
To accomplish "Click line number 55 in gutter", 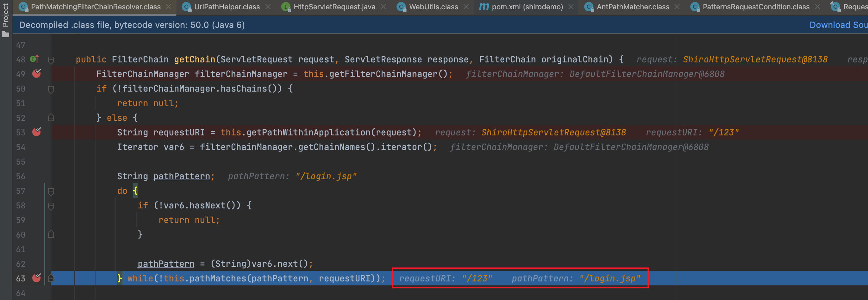I will pos(21,162).
